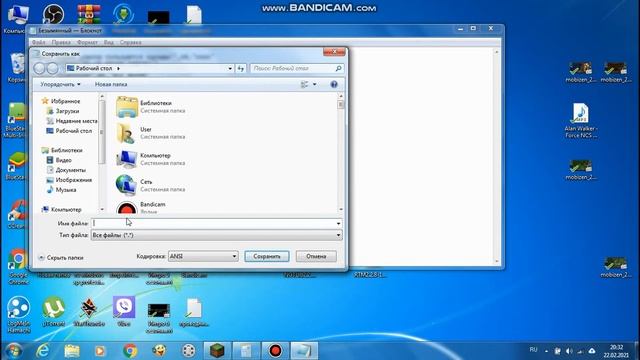Screen dimensions: 640x360
Task: Click the navigation pane scrollbar
Action: click(102, 153)
